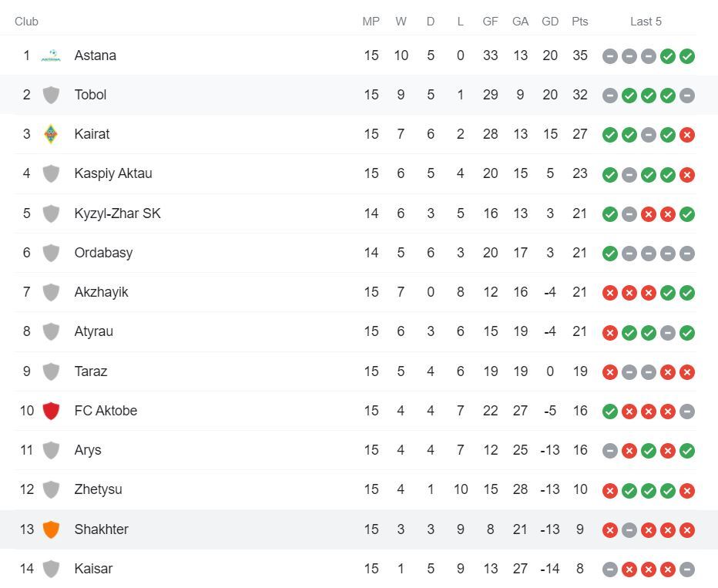Click the GD column header
This screenshot has width=718, height=588.
pos(550,22)
